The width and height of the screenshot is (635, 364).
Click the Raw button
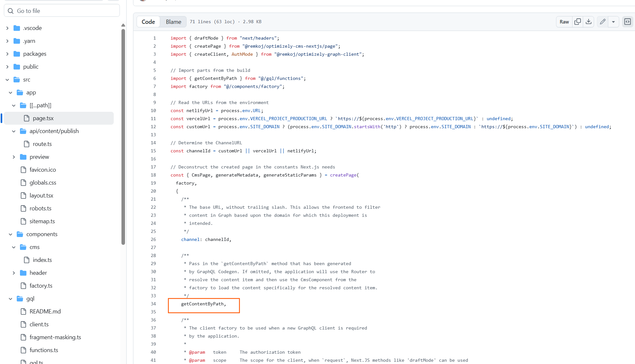point(564,22)
